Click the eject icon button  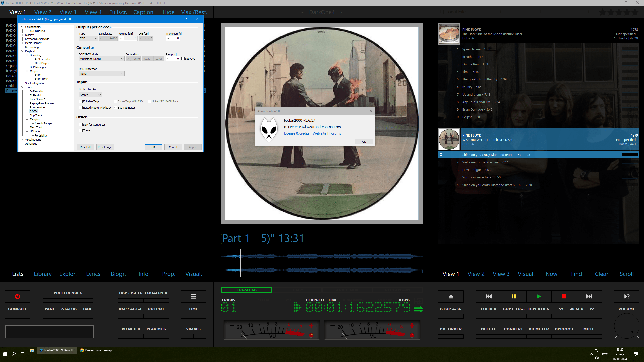point(451,296)
